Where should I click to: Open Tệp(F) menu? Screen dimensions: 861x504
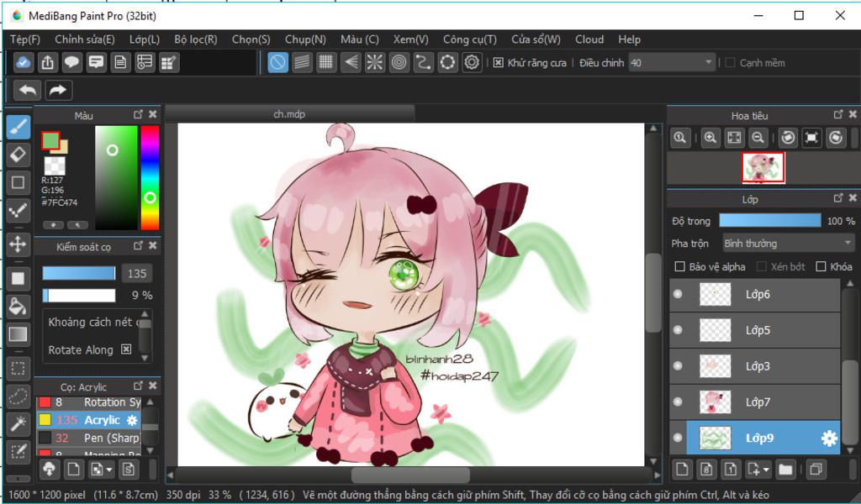25,39
